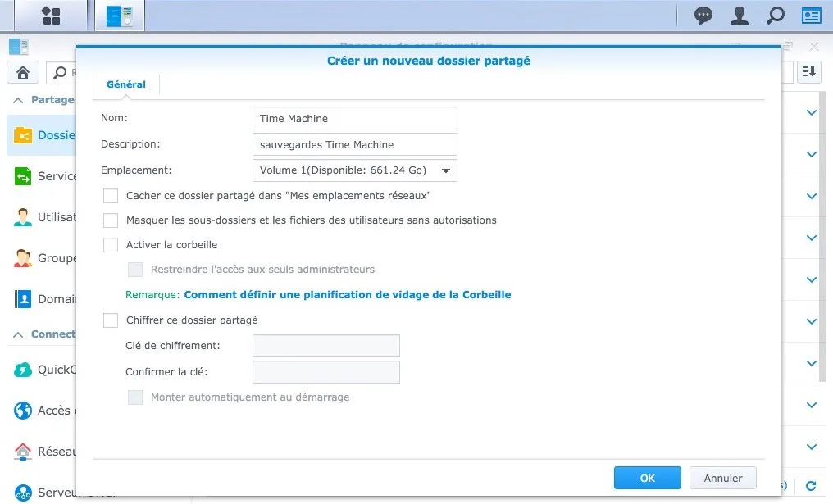Viewport: 833px width, 504px height.
Task: Collapse the Connectivité sidebar section
Action: 18,334
